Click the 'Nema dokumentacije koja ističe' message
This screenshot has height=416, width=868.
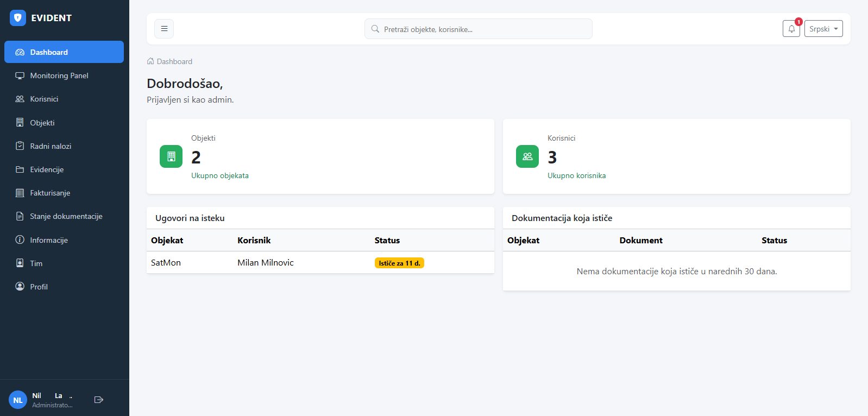(677, 271)
